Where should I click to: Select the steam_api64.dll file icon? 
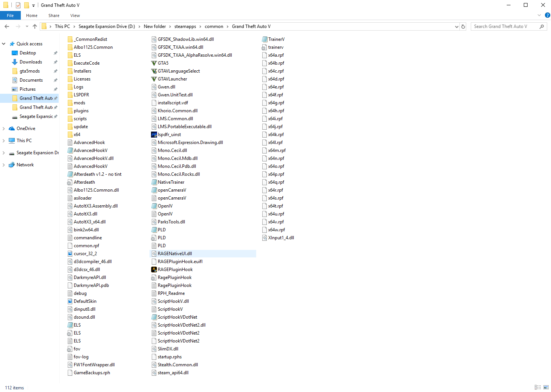[154, 373]
